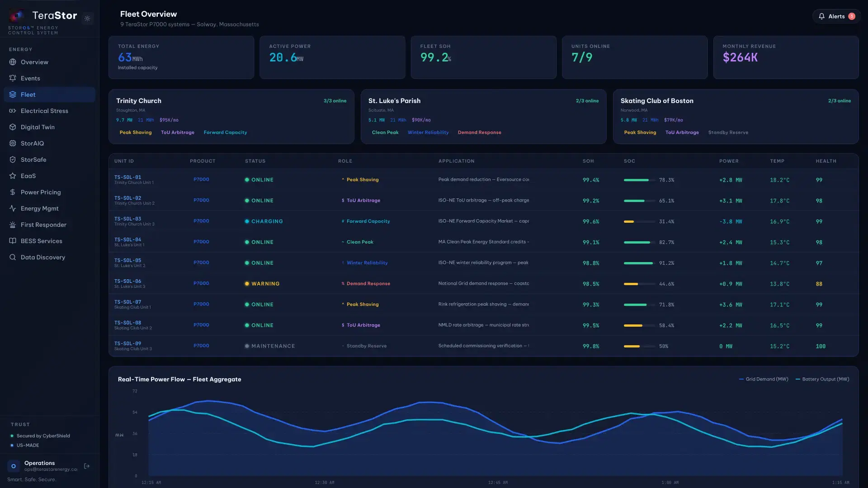
Task: Open the Overview globe icon
Action: [x=13, y=62]
